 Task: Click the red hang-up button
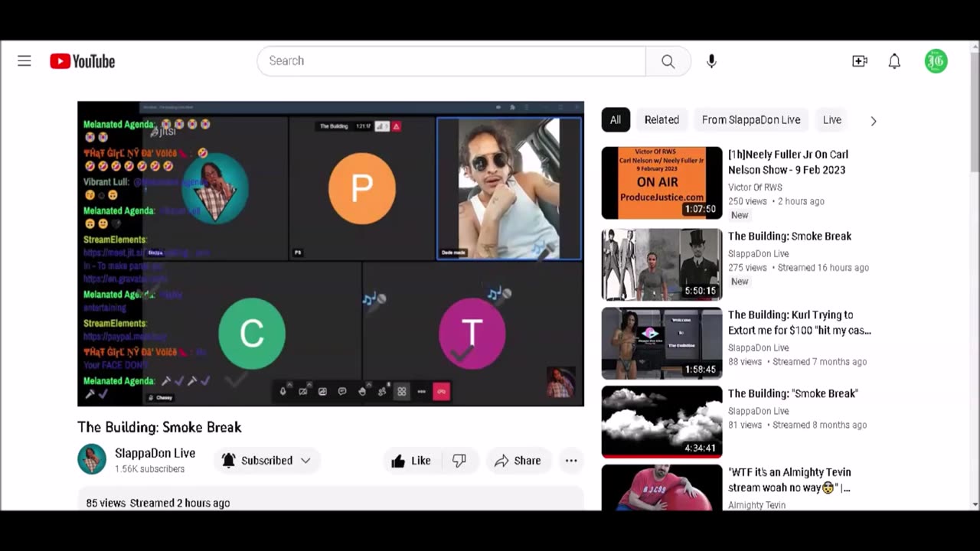[x=441, y=392]
